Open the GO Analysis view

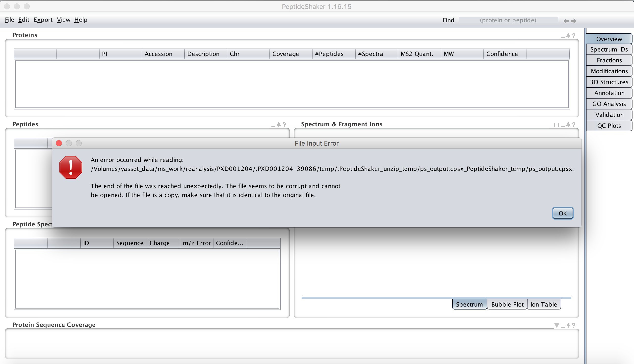(x=609, y=104)
